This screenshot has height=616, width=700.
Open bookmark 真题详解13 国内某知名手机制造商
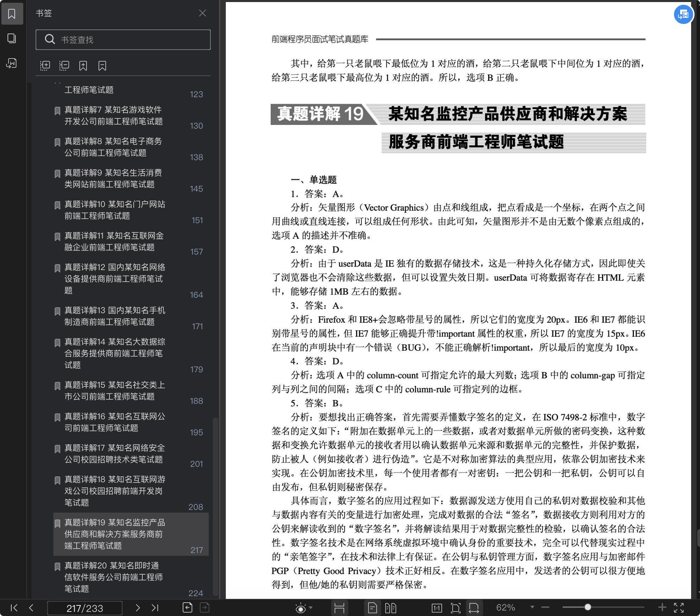[131, 316]
